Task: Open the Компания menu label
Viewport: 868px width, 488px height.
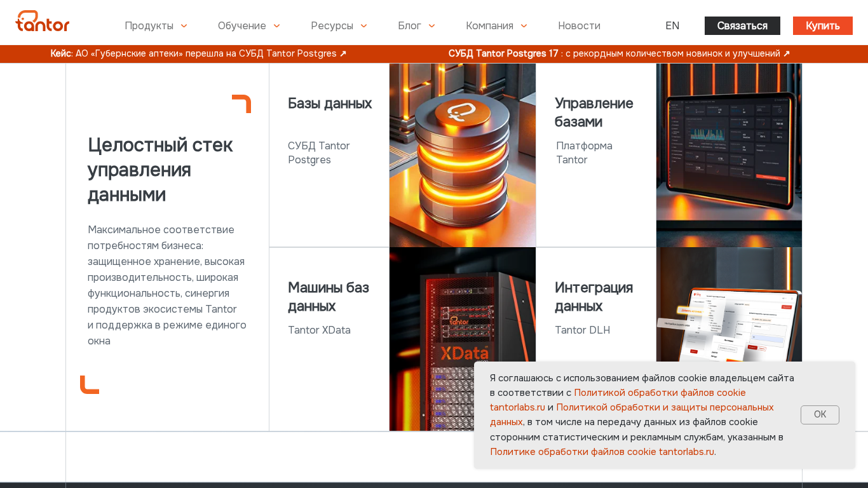Action: tap(489, 25)
